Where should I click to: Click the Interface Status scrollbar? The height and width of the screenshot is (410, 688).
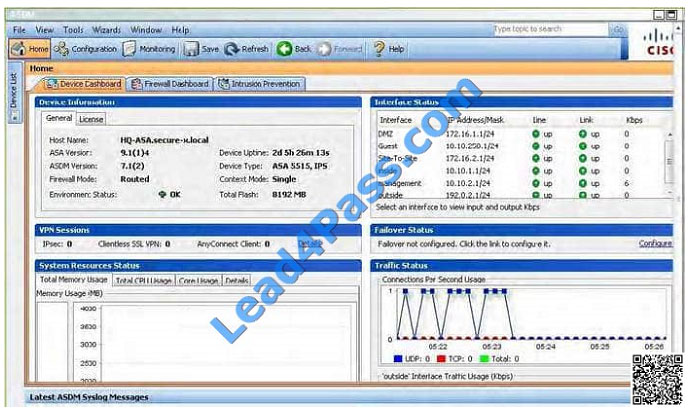click(669, 162)
